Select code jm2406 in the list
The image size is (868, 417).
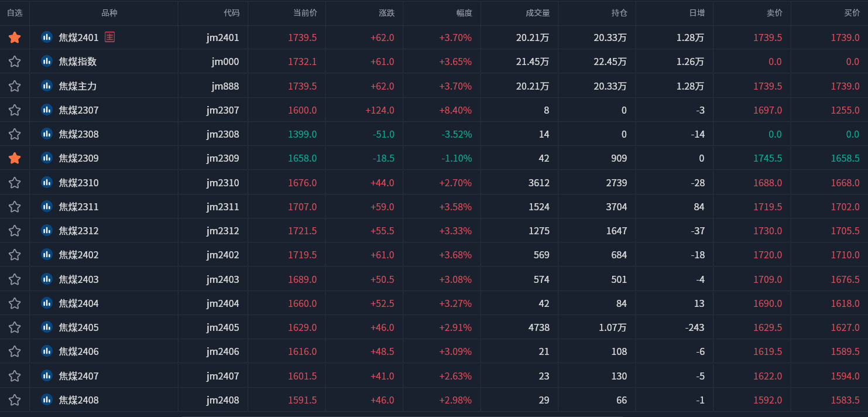pyautogui.click(x=222, y=351)
